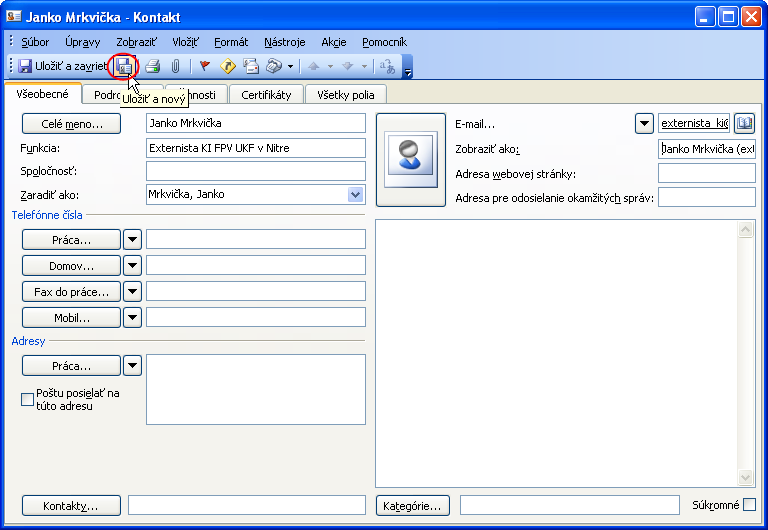This screenshot has height=530, width=768.
Task: Switch to the Certifikáty tab
Action: click(x=266, y=95)
